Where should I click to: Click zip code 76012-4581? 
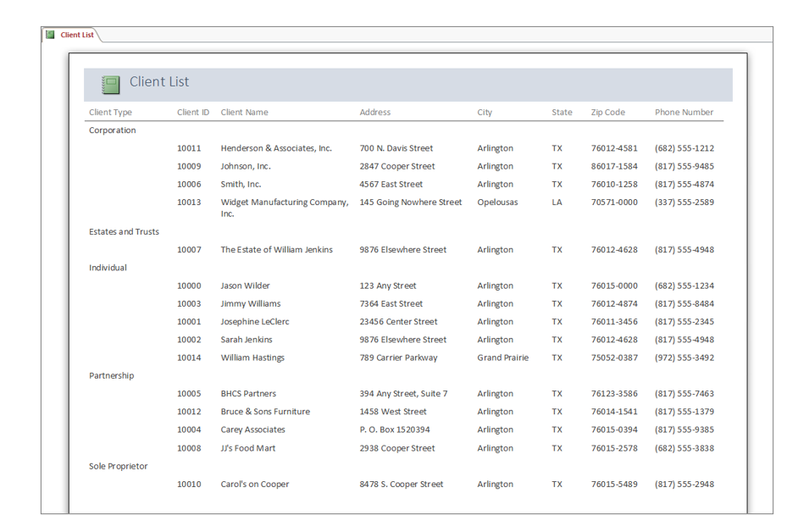[614, 148]
